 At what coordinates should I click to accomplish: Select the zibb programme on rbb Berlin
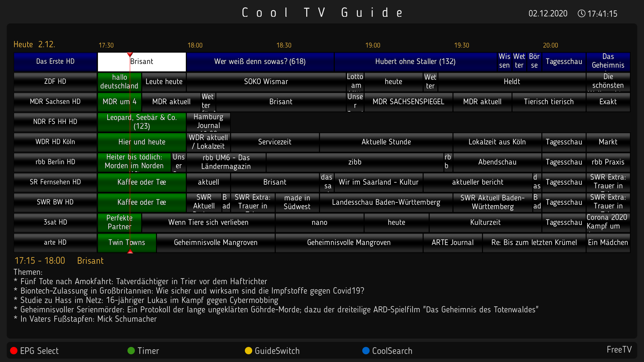355,162
